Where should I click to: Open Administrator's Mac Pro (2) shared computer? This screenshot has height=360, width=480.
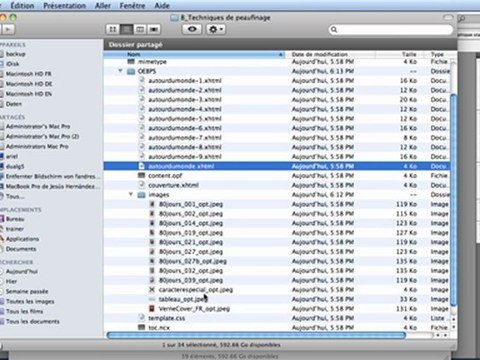[42, 136]
